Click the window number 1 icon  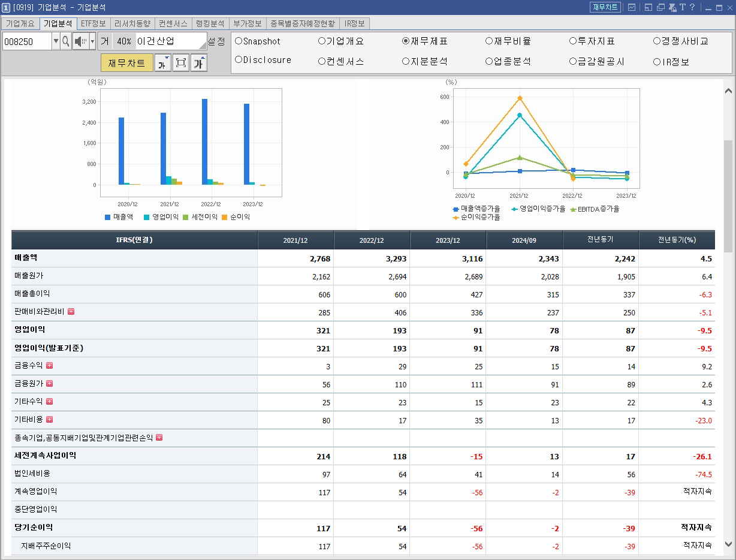click(6, 7)
